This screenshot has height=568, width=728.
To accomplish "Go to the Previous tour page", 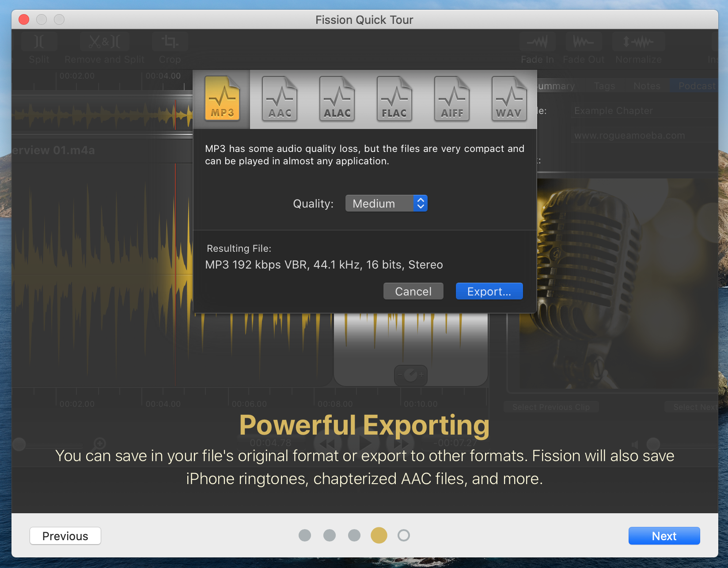I will [65, 536].
